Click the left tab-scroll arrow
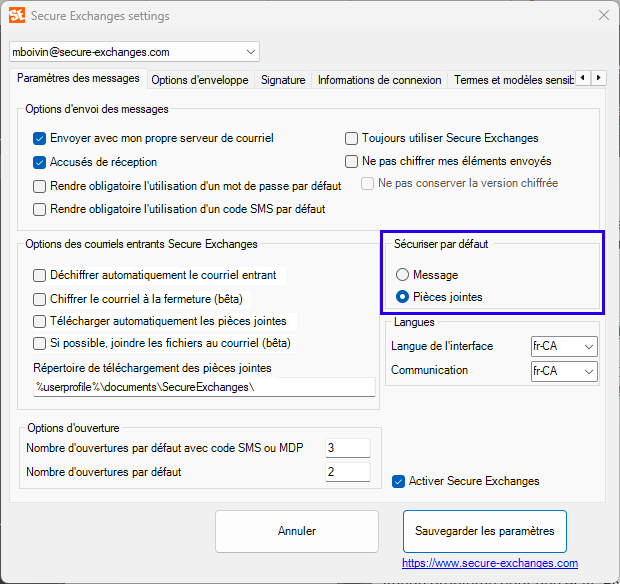The image size is (620, 584). [583, 77]
